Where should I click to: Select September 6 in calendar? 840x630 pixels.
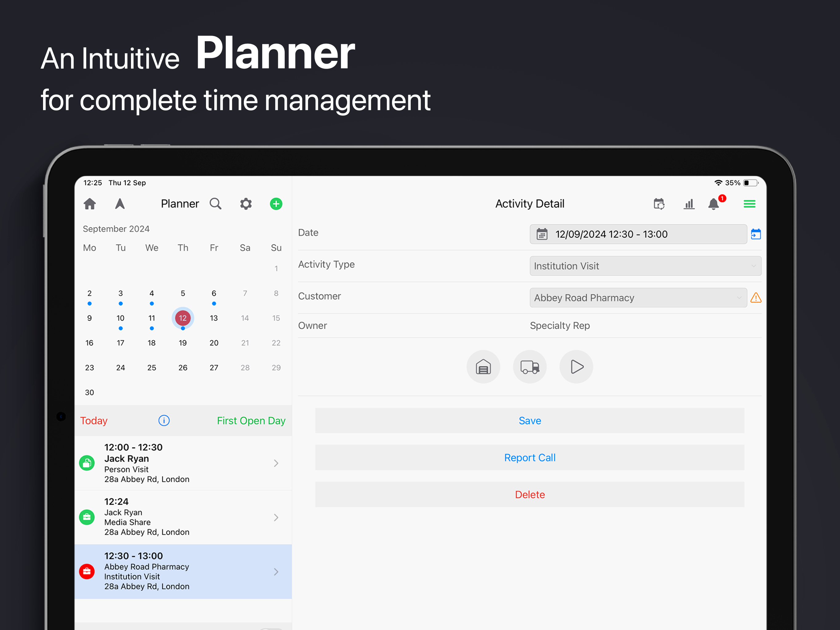click(214, 293)
